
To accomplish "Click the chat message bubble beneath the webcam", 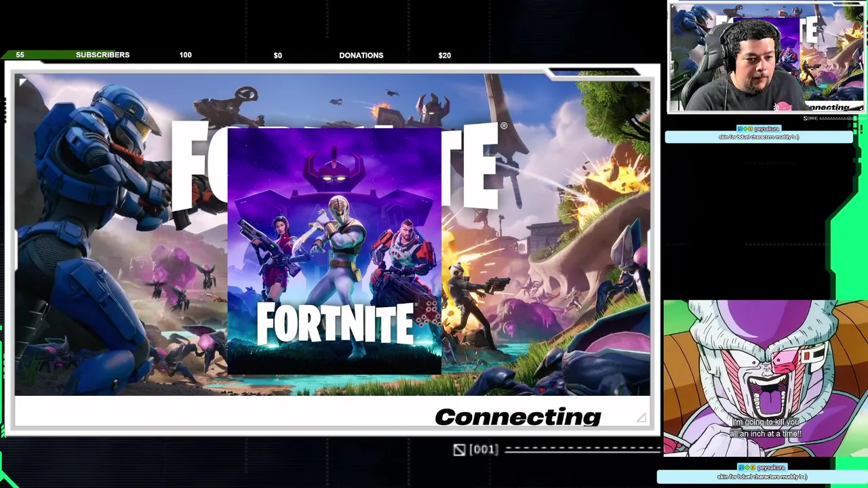I will tap(759, 137).
